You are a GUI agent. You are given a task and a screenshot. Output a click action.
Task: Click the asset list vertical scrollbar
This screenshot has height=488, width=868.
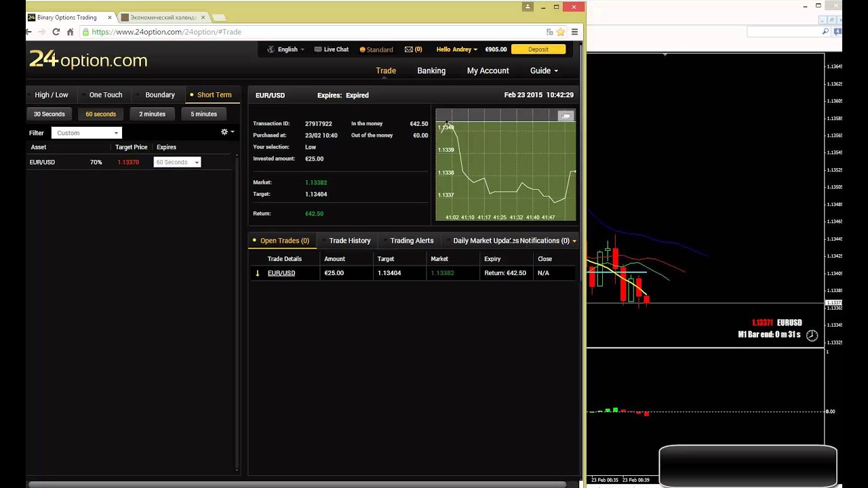pos(237,312)
